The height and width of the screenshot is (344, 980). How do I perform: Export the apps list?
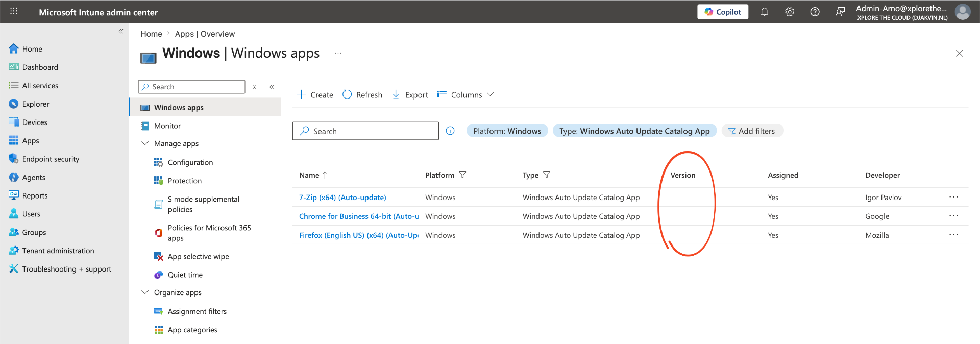pyautogui.click(x=410, y=95)
